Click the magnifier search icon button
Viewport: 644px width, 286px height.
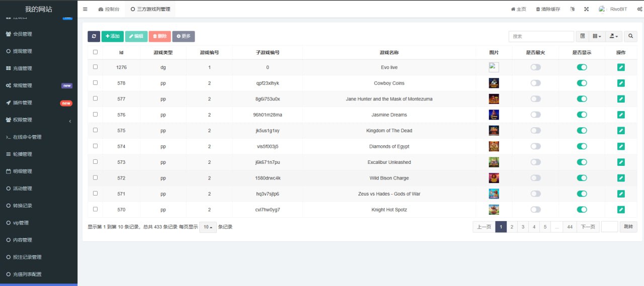coord(630,36)
